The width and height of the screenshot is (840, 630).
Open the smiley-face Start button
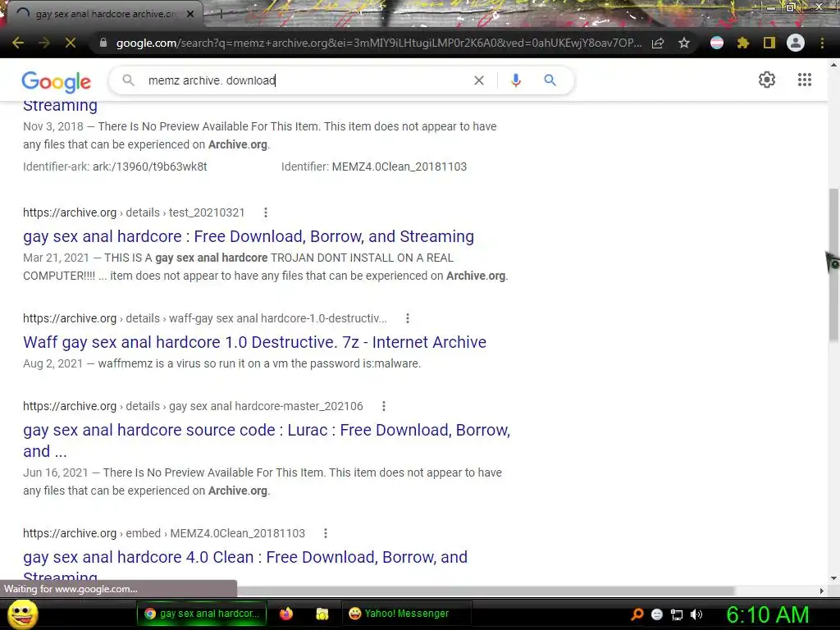coord(22,614)
